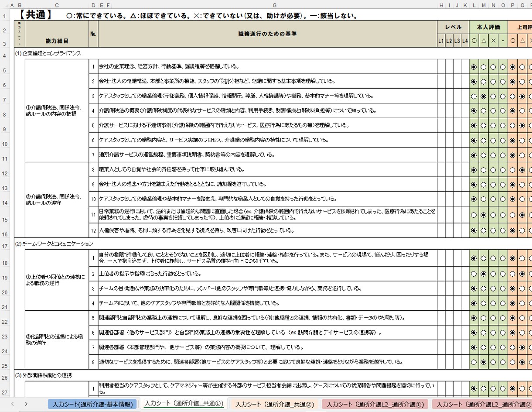Select 本人評価 - radio in row 23
532x412 pixels.
(x=503, y=333)
